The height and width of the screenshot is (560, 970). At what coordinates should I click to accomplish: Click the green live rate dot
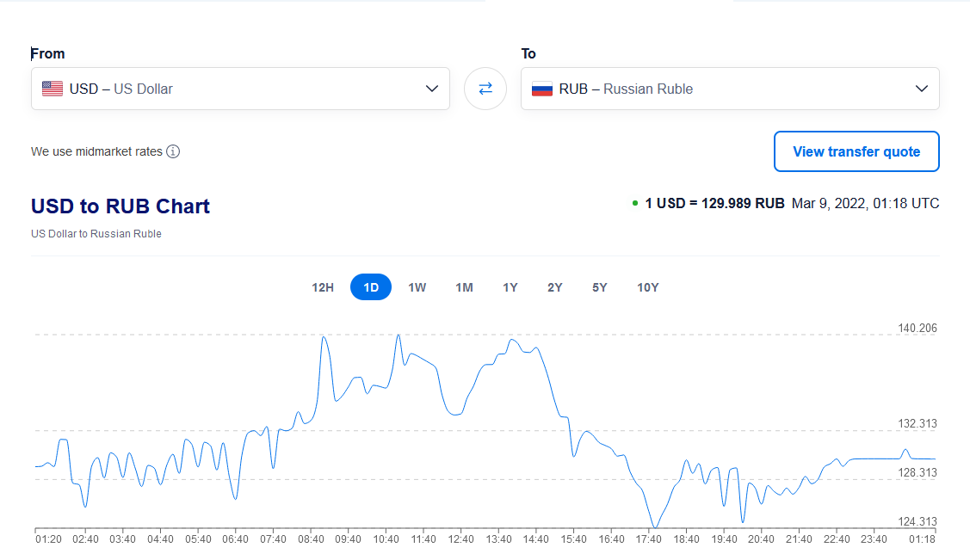pyautogui.click(x=635, y=204)
